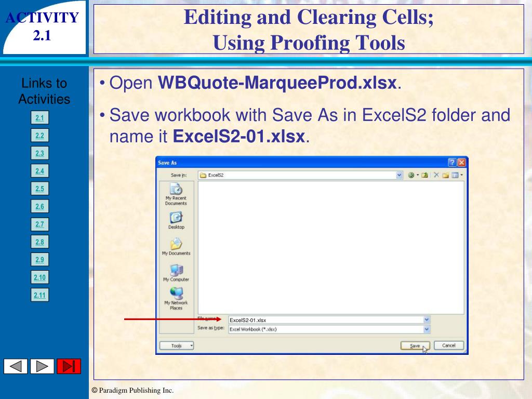Jump to the last slide red button
Screen dimensions: 532x399
point(69,366)
